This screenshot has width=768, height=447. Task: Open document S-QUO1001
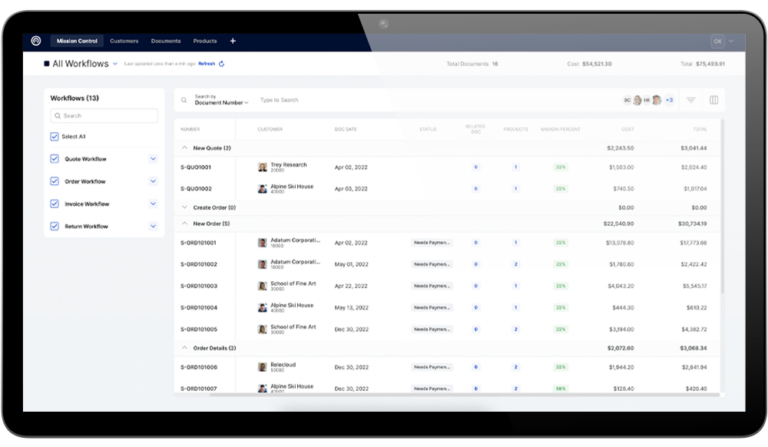pyautogui.click(x=196, y=167)
